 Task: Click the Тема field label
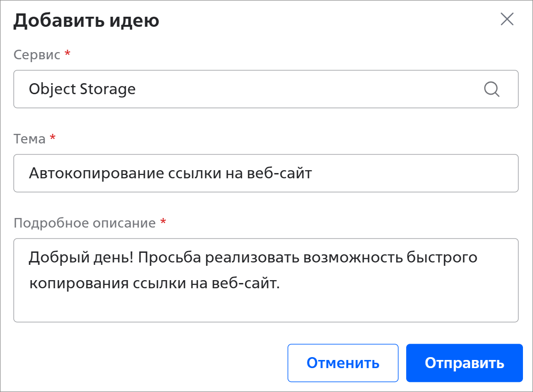pos(30,139)
